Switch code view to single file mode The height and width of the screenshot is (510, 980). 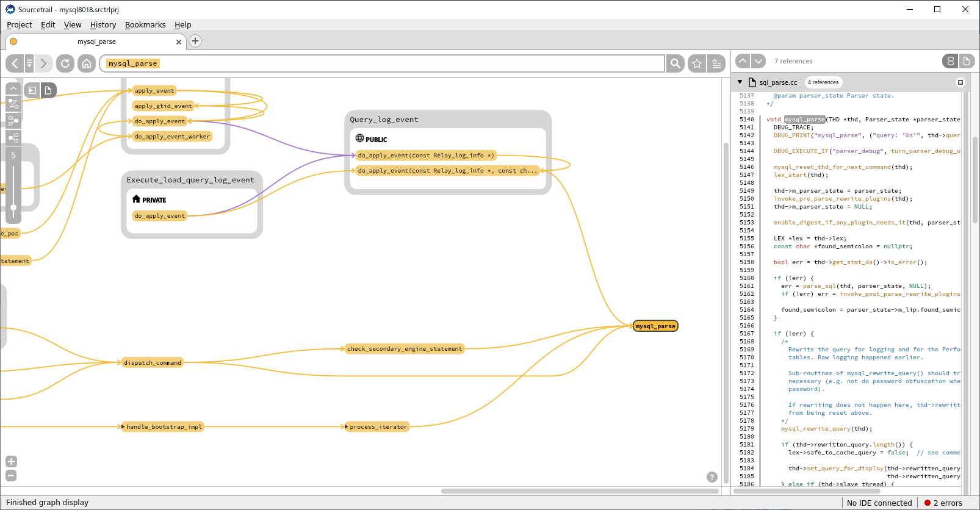[x=966, y=61]
